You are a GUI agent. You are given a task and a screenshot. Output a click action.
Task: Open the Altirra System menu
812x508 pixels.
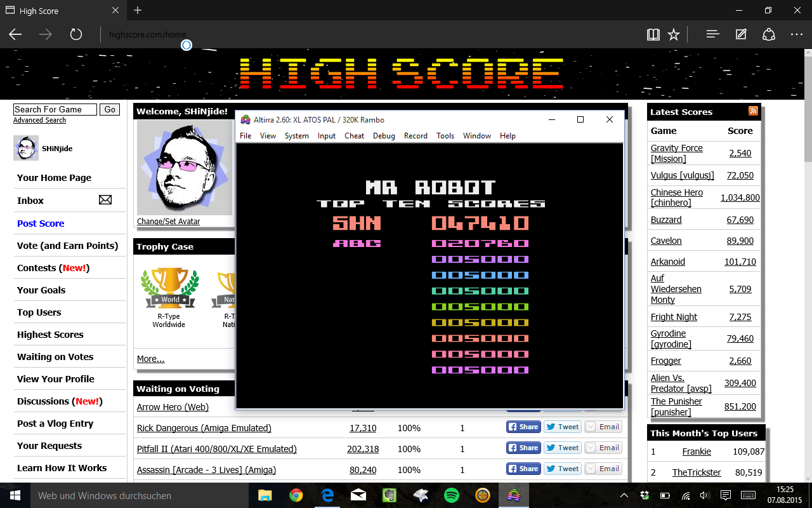296,136
